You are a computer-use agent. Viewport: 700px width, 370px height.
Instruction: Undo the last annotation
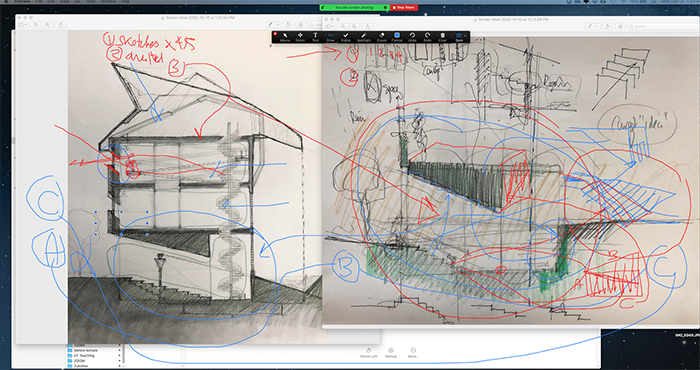click(412, 37)
